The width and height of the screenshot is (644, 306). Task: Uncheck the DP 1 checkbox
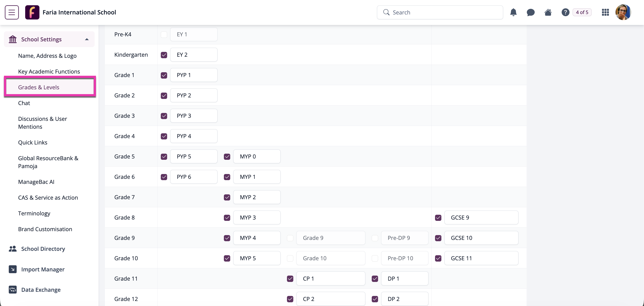(375, 279)
